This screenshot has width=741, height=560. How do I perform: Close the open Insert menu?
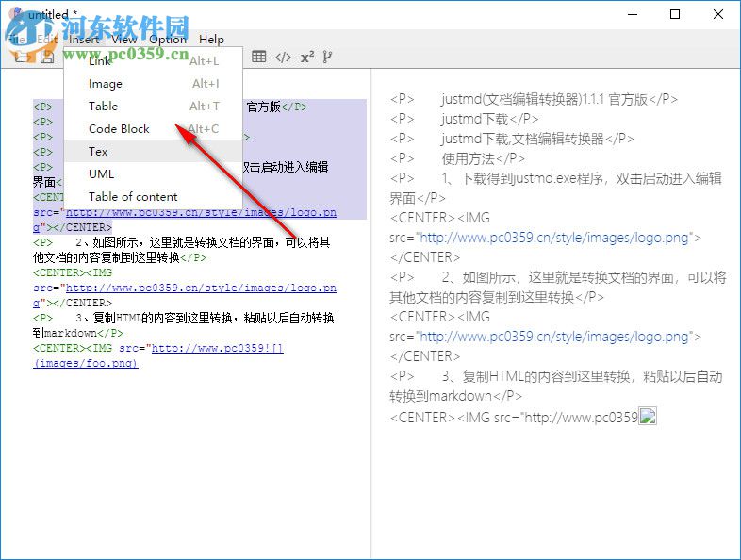[x=84, y=40]
